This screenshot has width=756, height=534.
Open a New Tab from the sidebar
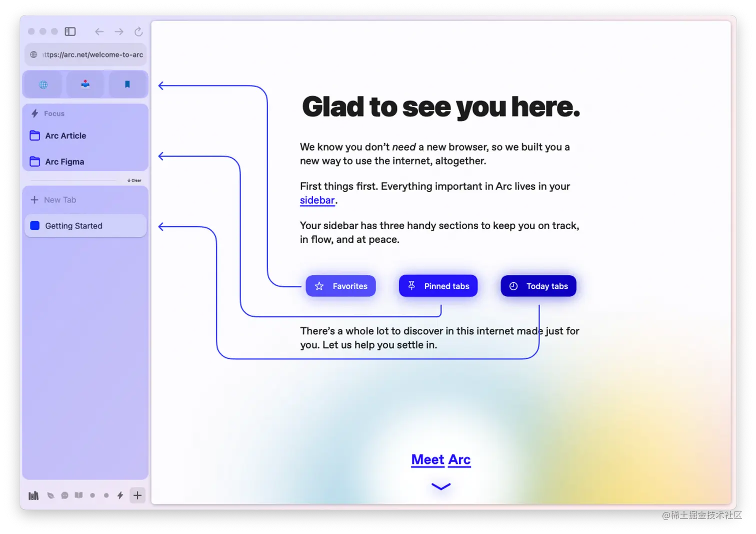pos(85,200)
